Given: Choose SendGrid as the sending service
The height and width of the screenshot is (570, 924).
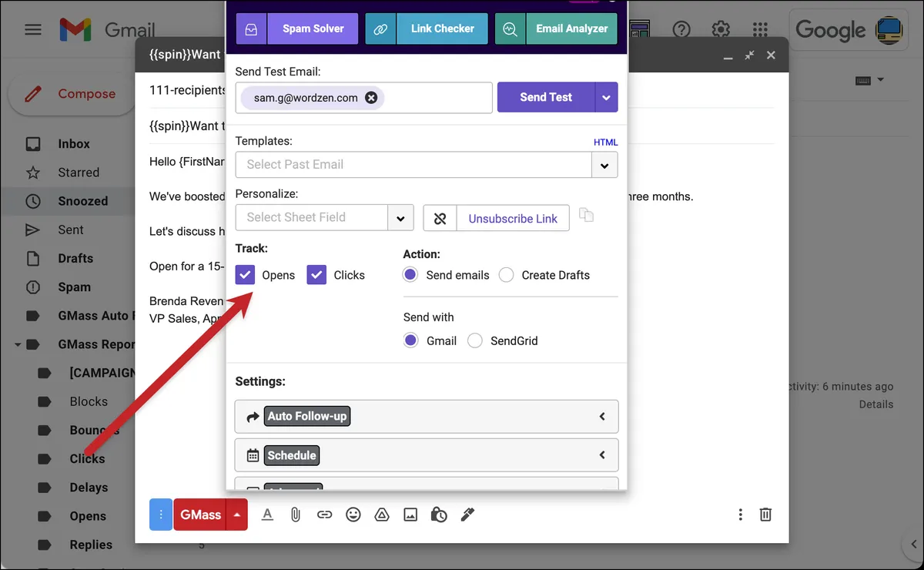Looking at the screenshot, I should click(x=475, y=340).
